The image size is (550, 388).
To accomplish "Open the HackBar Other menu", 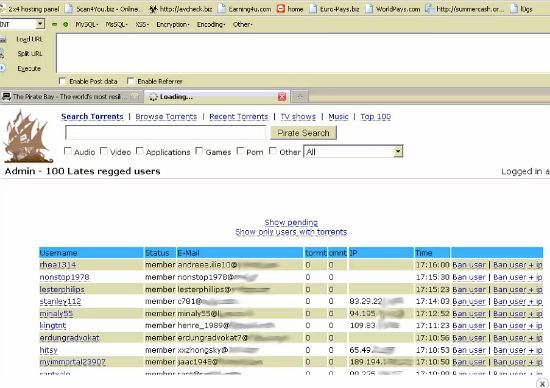I will (242, 25).
